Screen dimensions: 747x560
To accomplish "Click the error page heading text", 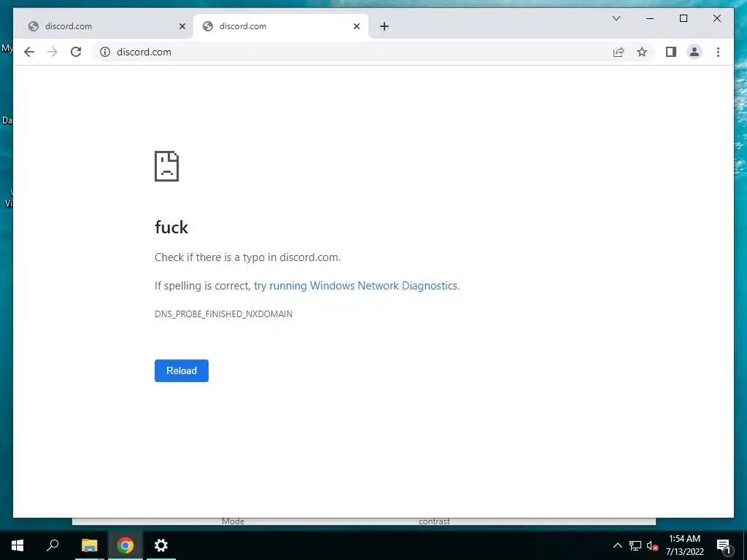I will 171,227.
